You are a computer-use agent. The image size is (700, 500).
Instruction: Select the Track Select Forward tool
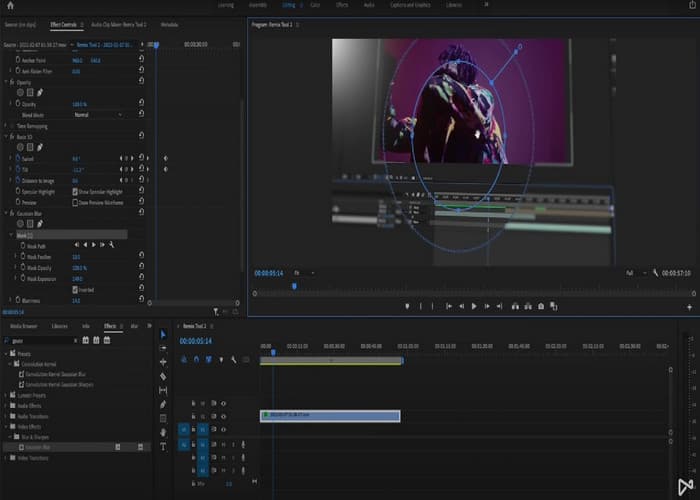(163, 348)
